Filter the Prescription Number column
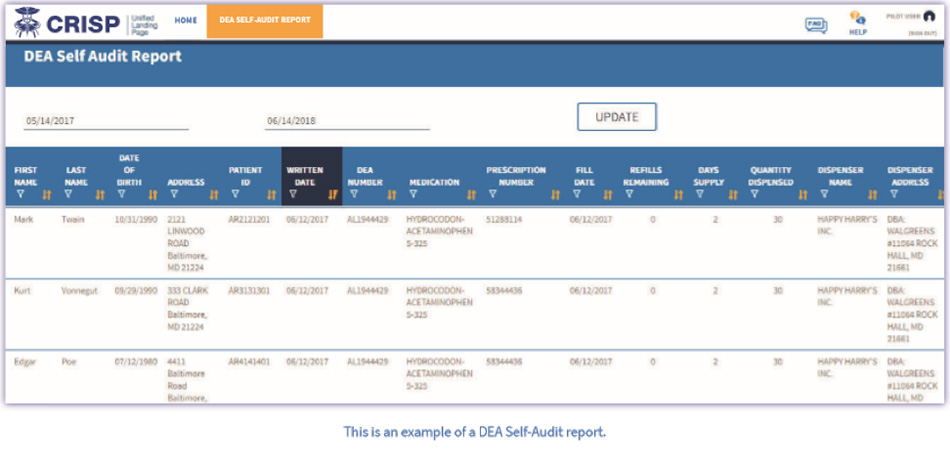The height and width of the screenshot is (468, 950). (x=493, y=195)
